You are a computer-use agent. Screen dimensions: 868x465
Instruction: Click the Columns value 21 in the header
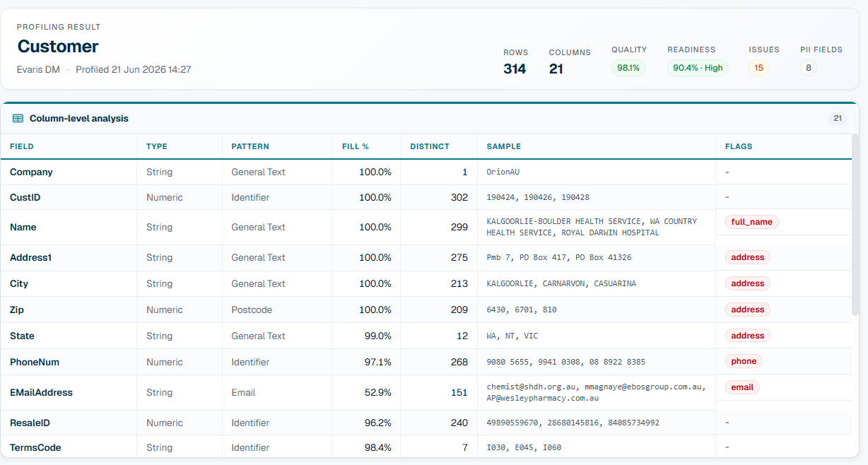[556, 69]
